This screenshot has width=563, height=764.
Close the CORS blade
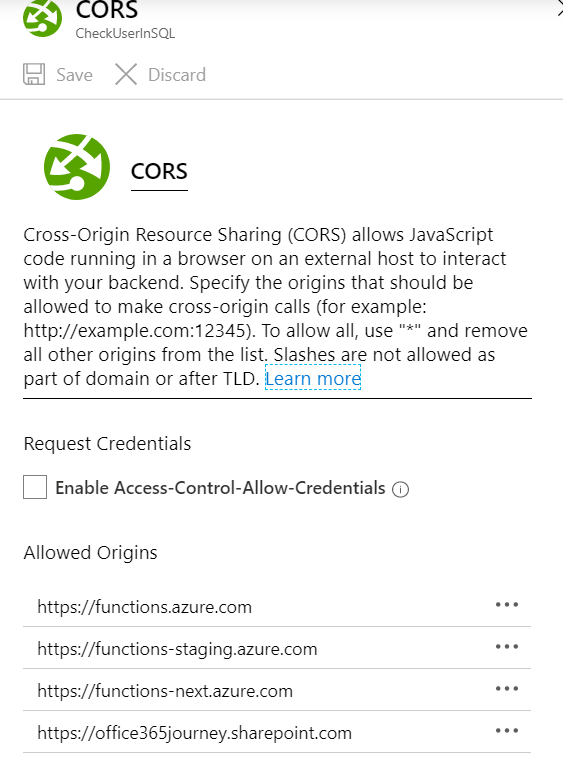point(560,8)
